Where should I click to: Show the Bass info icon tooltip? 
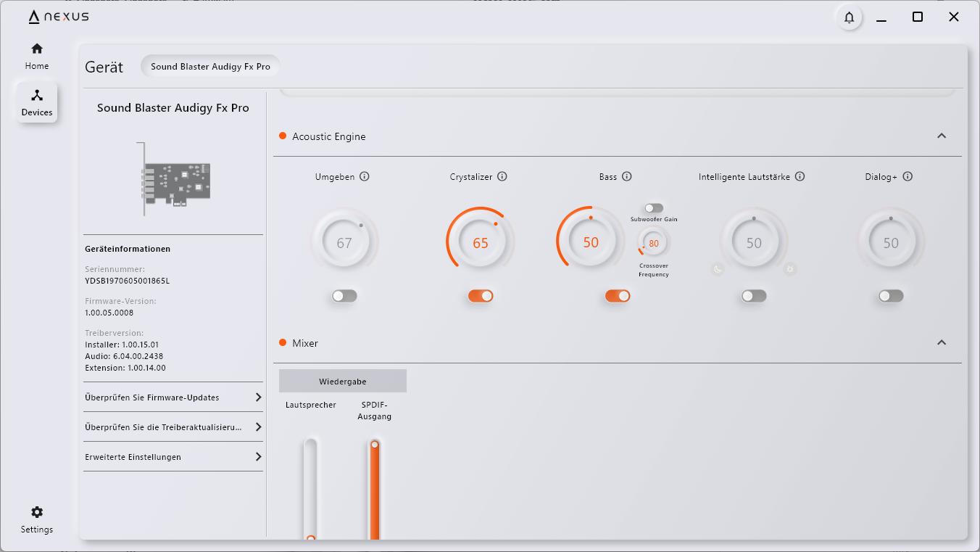(x=627, y=176)
